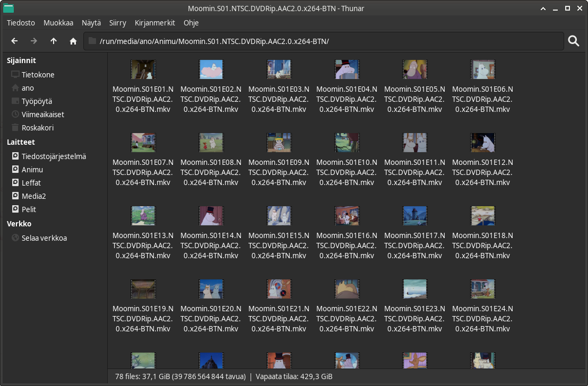Select the Media2 label under Laitteet
Screen dimensions: 588x386
34,196
